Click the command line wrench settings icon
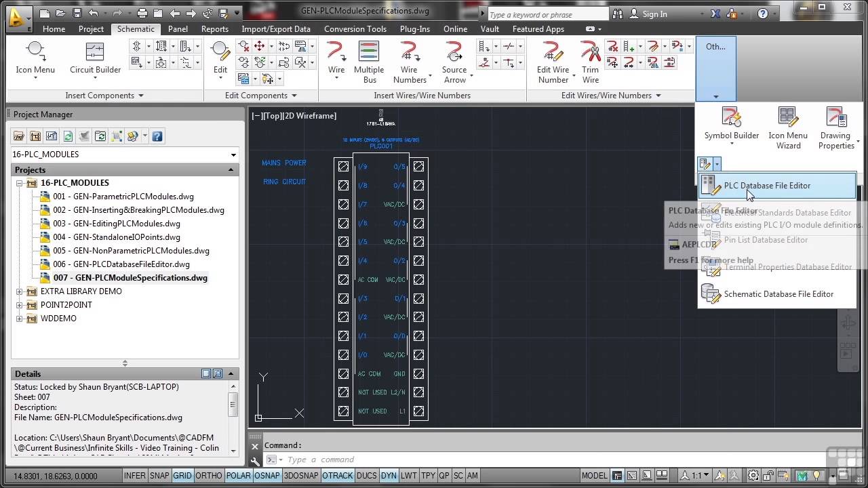Screen dimensions: 868x488 (255, 460)
